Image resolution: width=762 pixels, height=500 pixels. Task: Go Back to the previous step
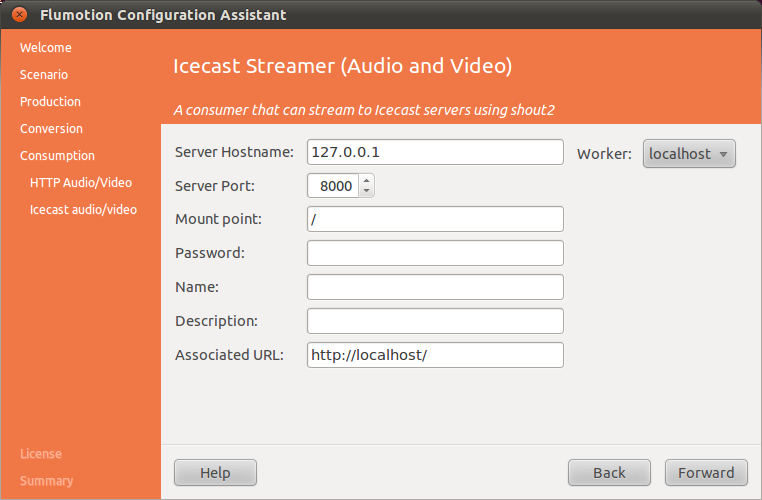[x=609, y=473]
